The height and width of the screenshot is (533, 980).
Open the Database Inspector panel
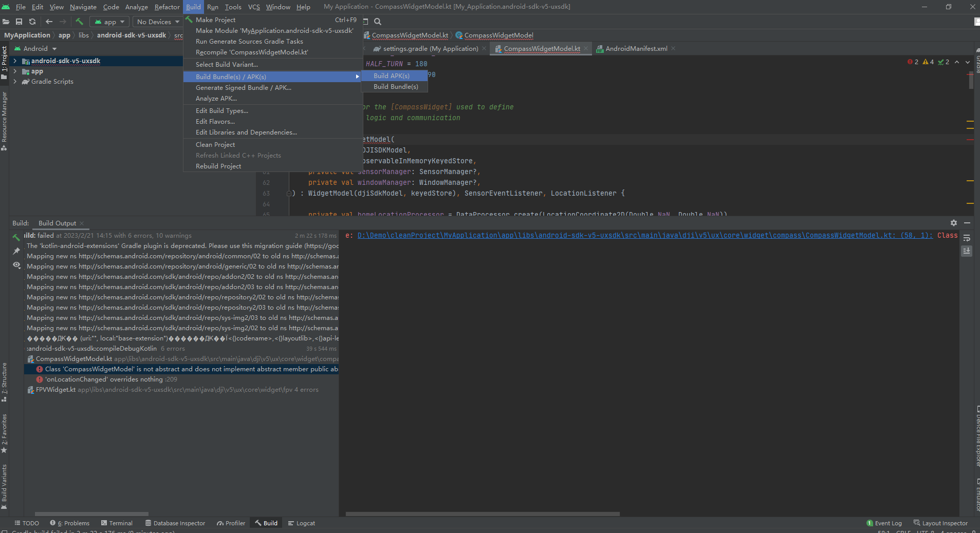pyautogui.click(x=175, y=523)
